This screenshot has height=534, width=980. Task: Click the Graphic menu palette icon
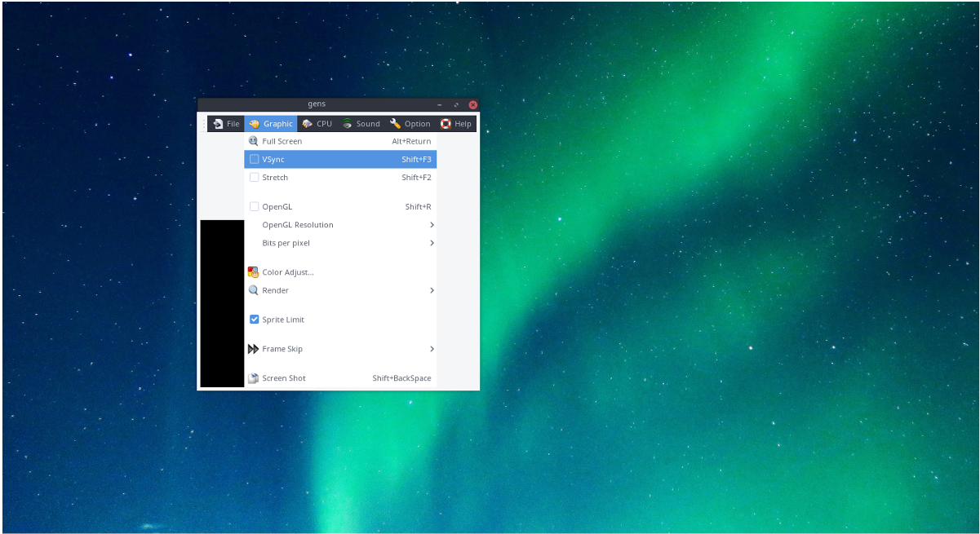[253, 123]
